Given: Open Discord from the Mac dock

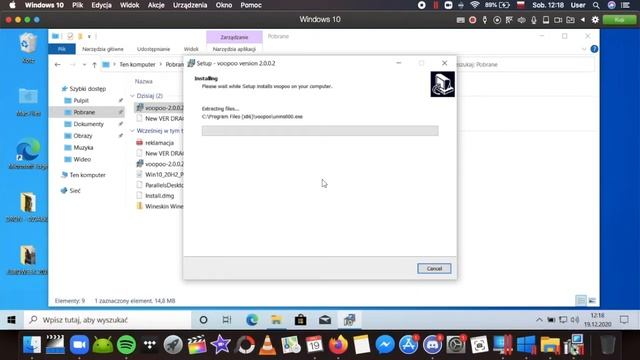Looking at the screenshot, I should click(x=432, y=345).
